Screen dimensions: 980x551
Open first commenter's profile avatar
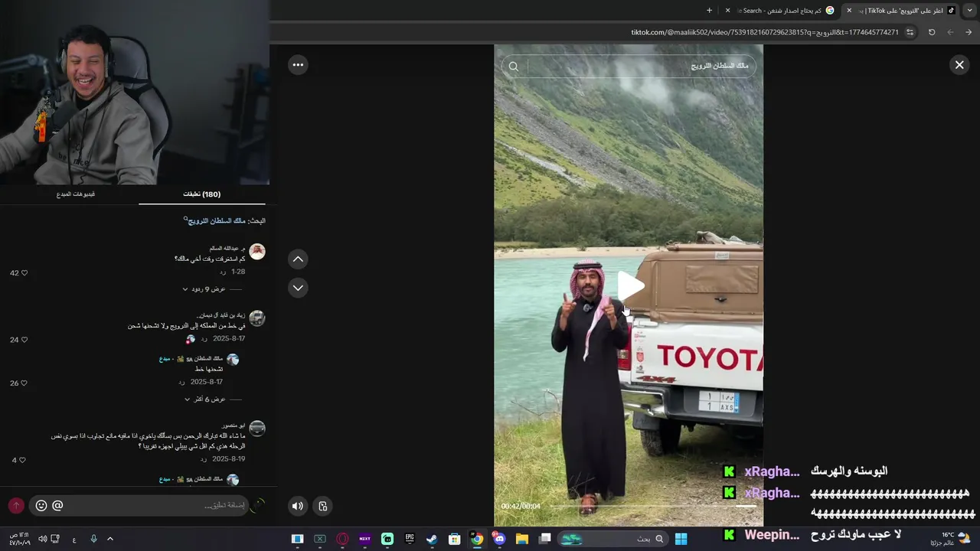[x=257, y=252]
